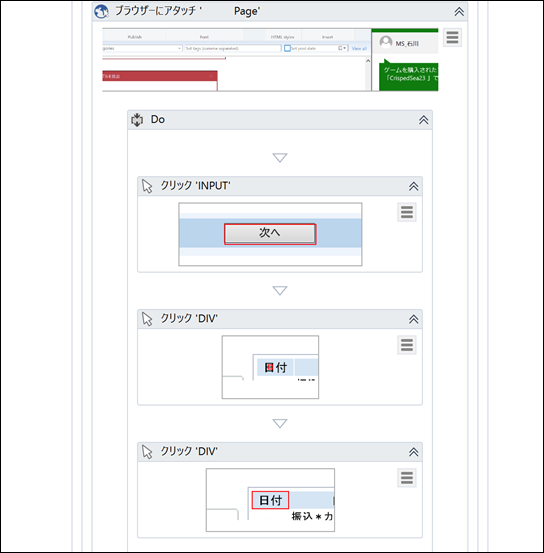Open the options menu of the first クリック 'DIV' activity
The height and width of the screenshot is (553, 544).
(x=407, y=345)
